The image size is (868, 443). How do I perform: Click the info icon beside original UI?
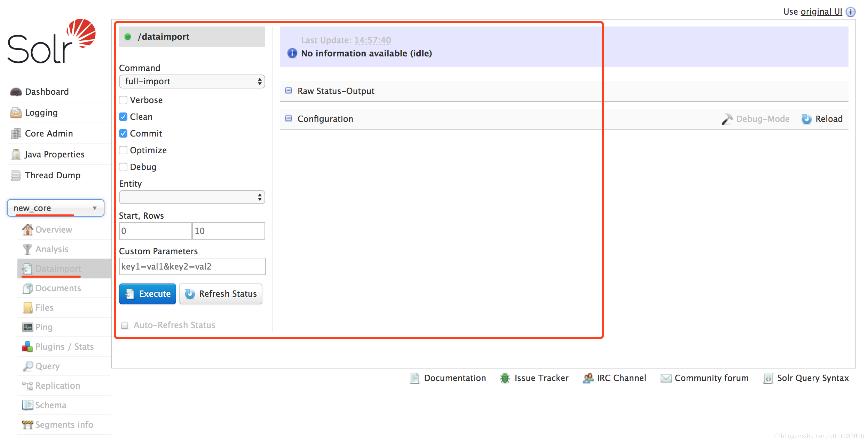[851, 12]
